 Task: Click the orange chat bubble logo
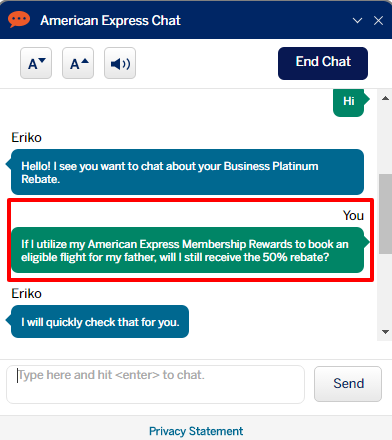19,20
